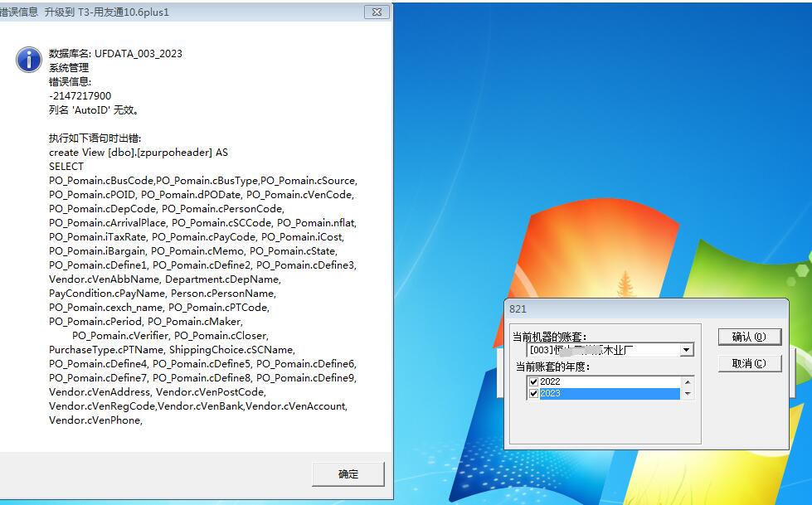
Task: Click the 系统管理 line in error dialog
Action: 69,67
